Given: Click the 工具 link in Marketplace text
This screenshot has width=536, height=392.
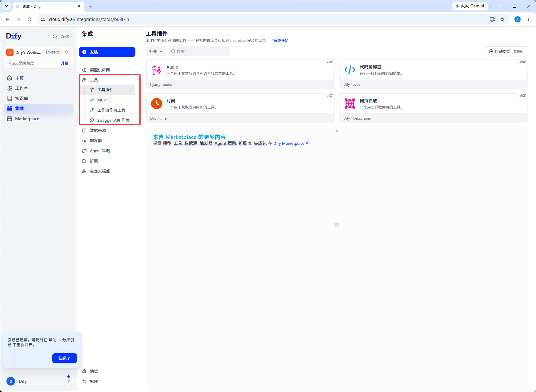Looking at the screenshot, I should pos(178,143).
